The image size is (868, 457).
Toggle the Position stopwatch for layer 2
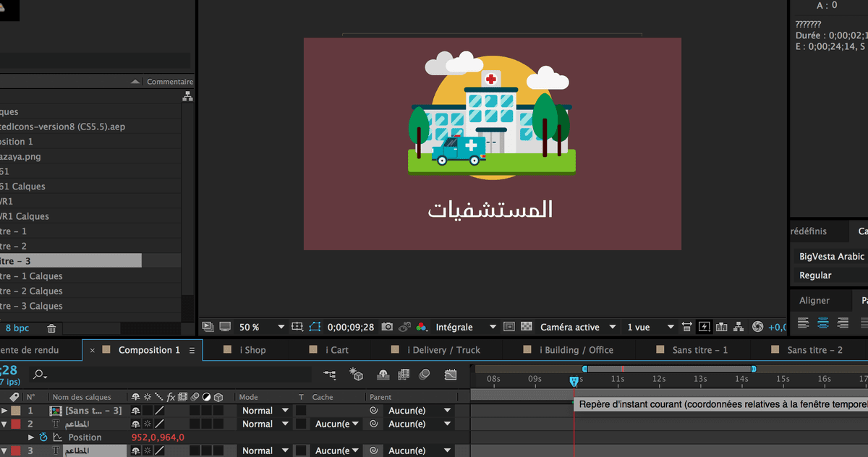pyautogui.click(x=43, y=437)
